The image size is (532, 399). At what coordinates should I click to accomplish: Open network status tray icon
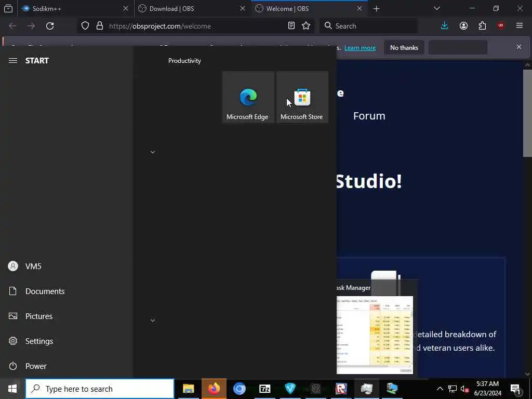(x=453, y=389)
